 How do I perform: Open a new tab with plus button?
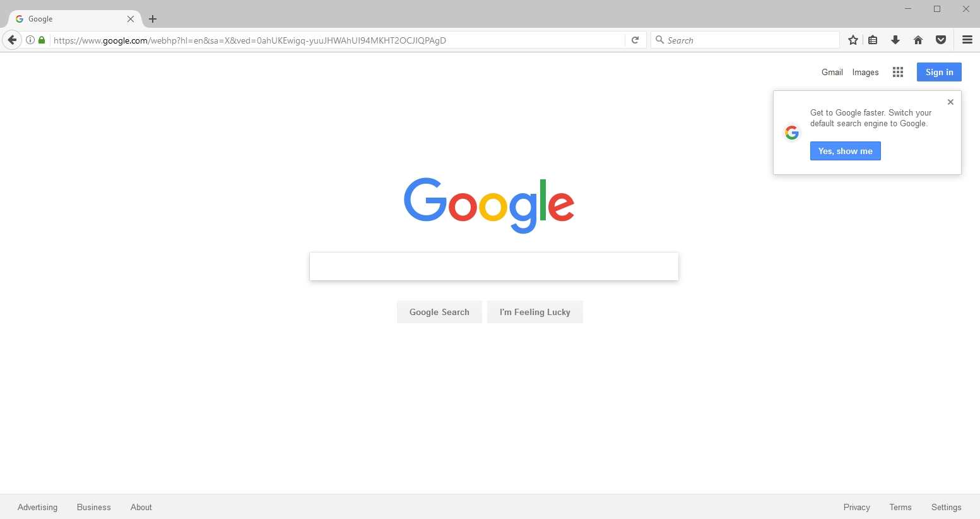click(x=153, y=19)
